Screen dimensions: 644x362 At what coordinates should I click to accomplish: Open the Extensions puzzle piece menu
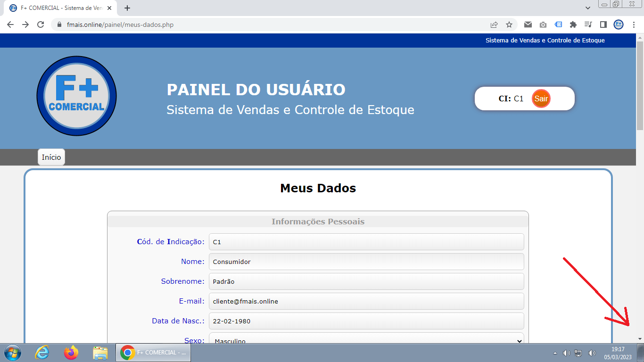point(573,24)
